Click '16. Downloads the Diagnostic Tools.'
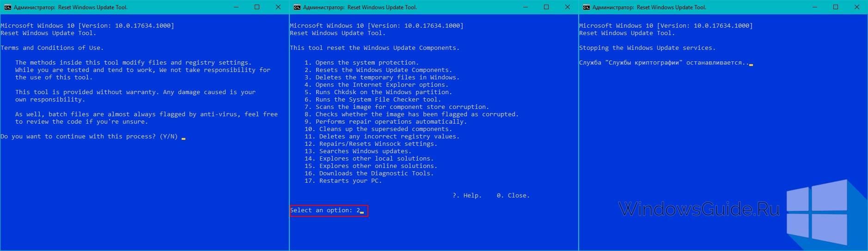Viewport: 868px width, 251px height. tap(369, 173)
